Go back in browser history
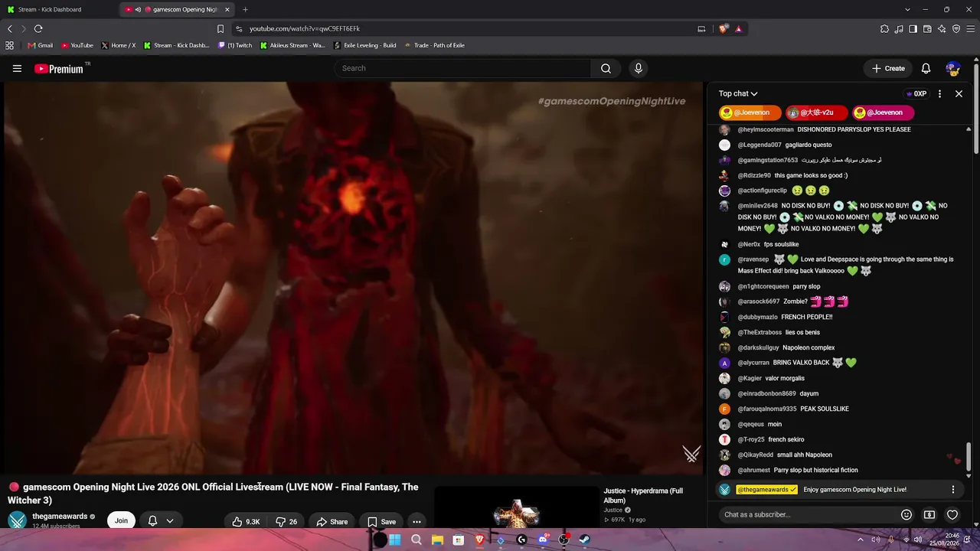This screenshot has width=980, height=551. 10,28
